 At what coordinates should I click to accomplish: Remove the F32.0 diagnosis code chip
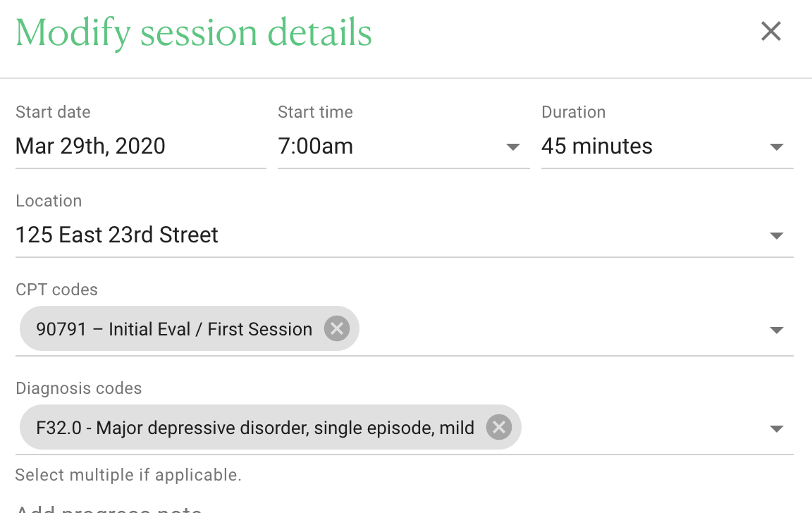coord(499,428)
